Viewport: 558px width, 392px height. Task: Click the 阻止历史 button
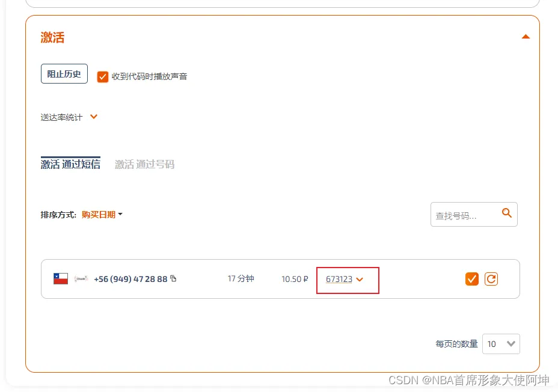tap(64, 74)
